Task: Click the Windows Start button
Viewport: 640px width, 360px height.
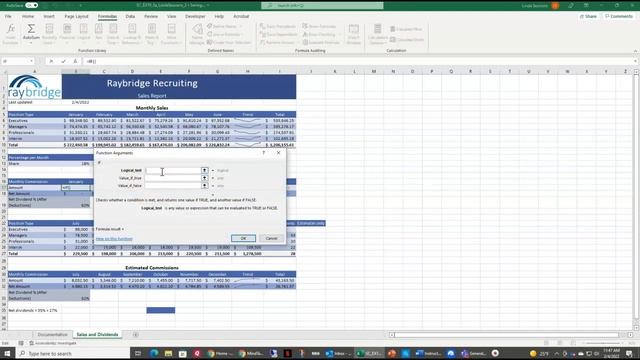Action: [7, 353]
